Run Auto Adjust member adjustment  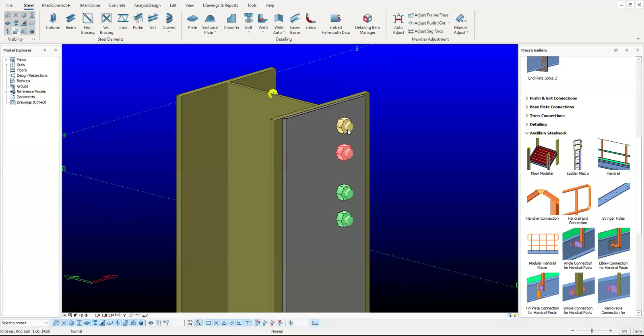(398, 24)
